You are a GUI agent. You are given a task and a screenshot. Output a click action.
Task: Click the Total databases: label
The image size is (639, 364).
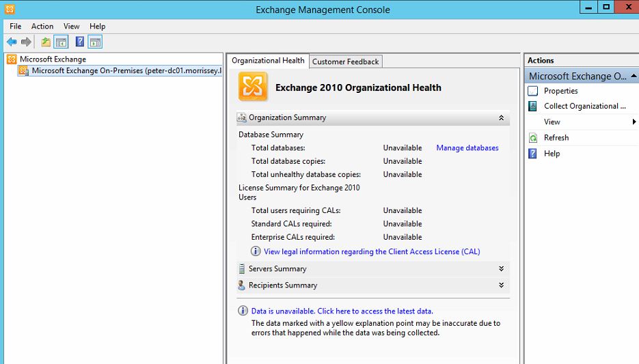coord(278,148)
